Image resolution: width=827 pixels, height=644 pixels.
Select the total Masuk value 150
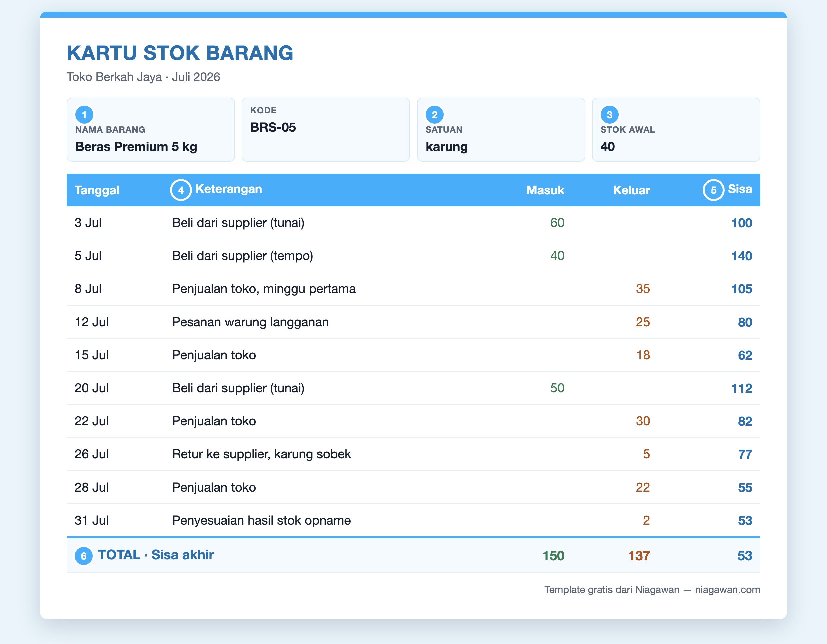[553, 555]
